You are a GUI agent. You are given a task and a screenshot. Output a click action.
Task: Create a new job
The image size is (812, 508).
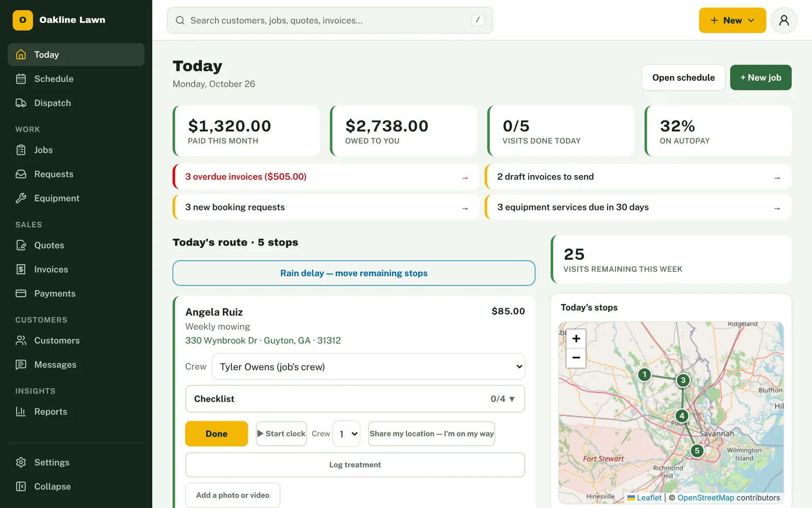point(761,78)
